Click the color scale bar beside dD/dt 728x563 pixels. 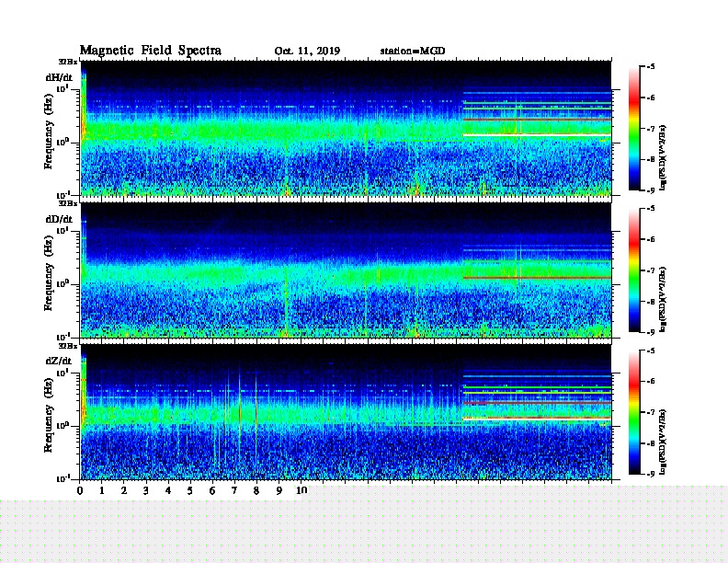click(634, 270)
